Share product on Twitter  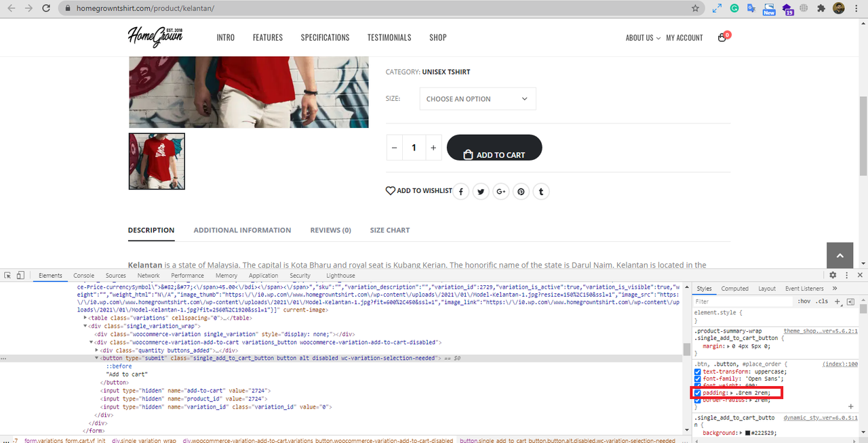pos(481,192)
